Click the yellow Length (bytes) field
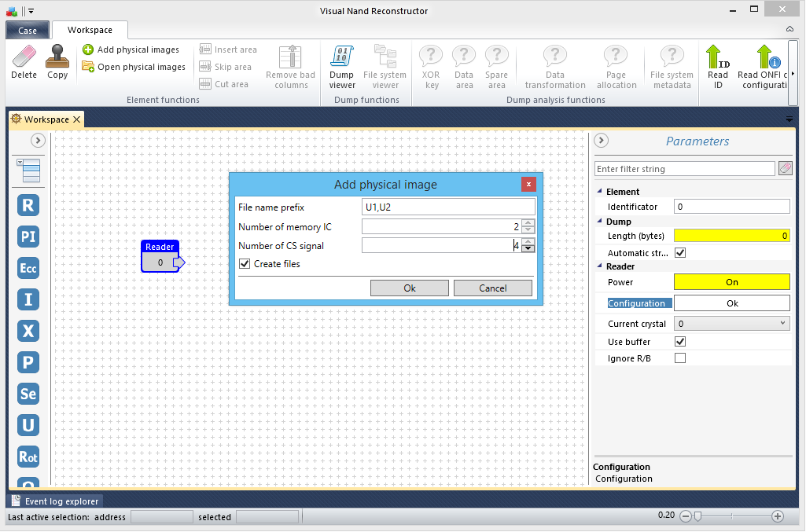 (x=732, y=236)
